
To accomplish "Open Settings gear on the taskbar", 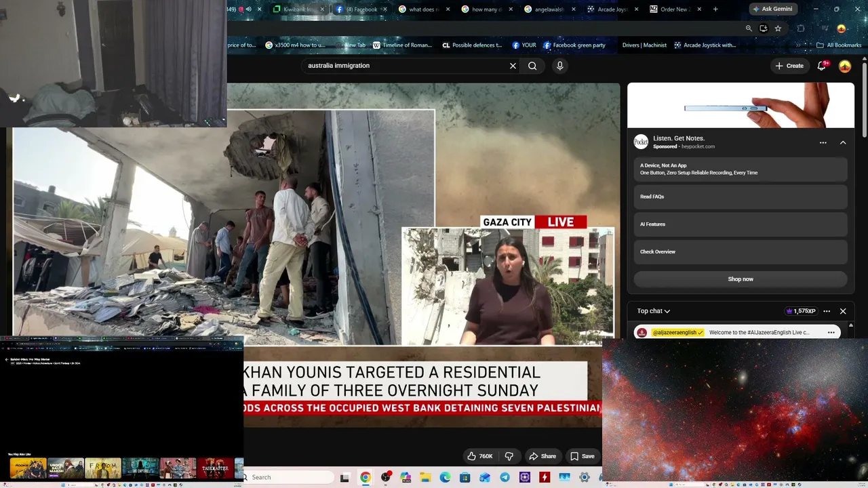I will click(585, 478).
